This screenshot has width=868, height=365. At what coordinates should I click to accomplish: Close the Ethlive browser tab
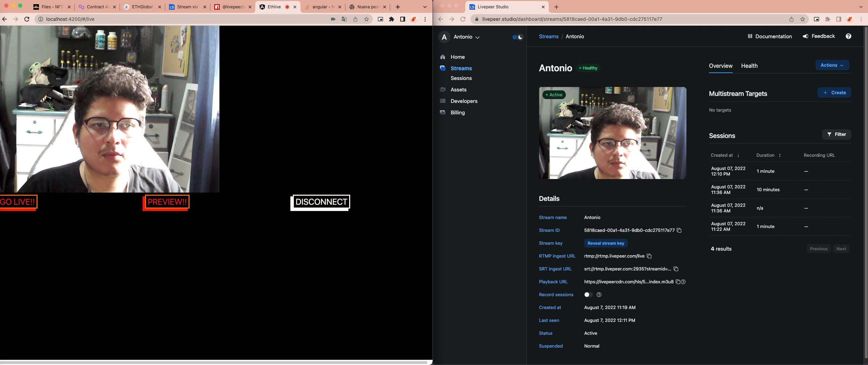pyautogui.click(x=295, y=7)
